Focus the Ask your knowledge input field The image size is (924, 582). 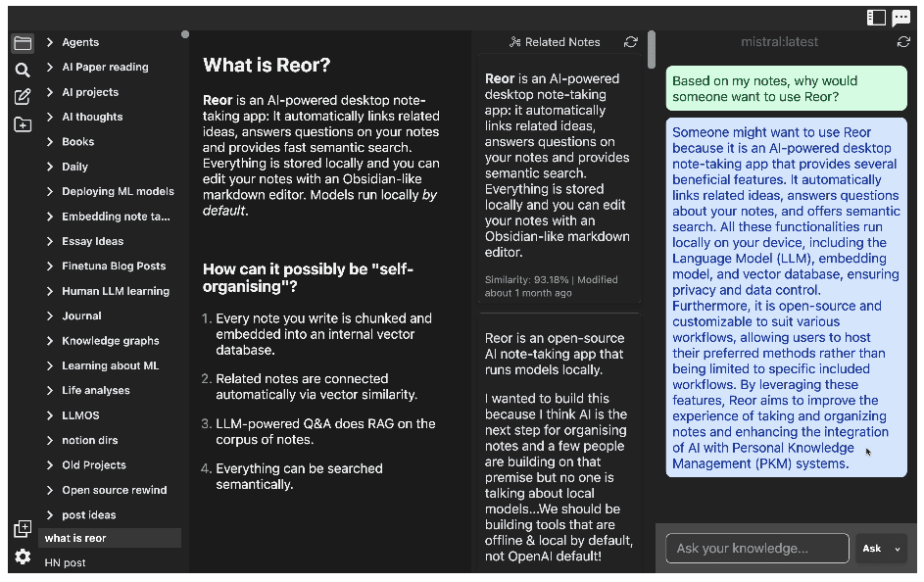[757, 549]
